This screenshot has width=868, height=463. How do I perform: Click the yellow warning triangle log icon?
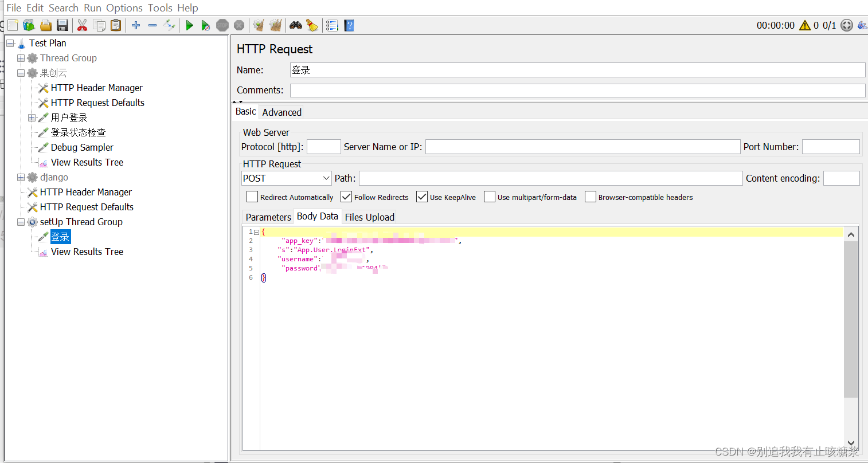point(805,25)
